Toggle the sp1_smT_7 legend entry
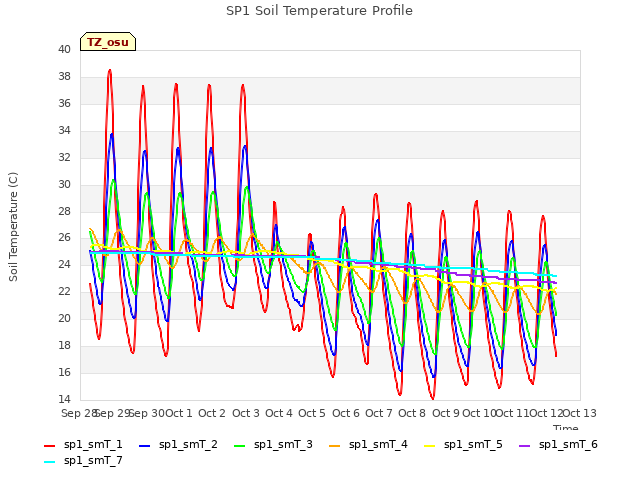The image size is (640, 480). point(83,460)
